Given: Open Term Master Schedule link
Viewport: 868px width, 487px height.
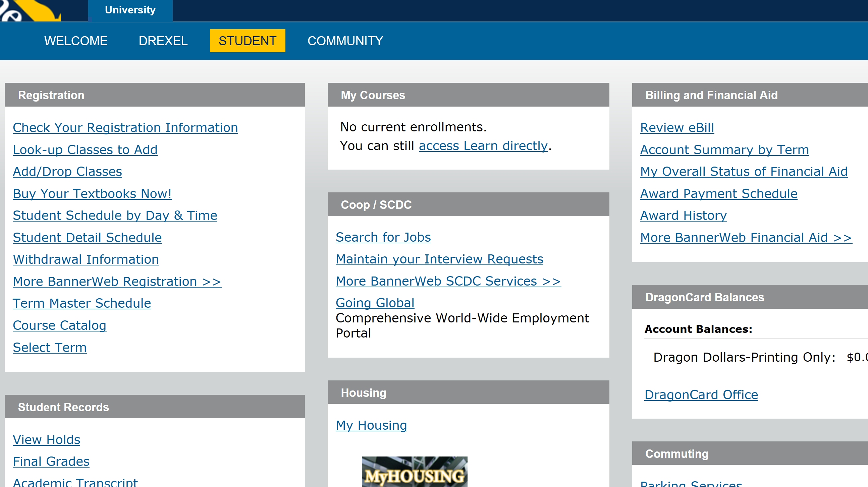Looking at the screenshot, I should pos(82,303).
